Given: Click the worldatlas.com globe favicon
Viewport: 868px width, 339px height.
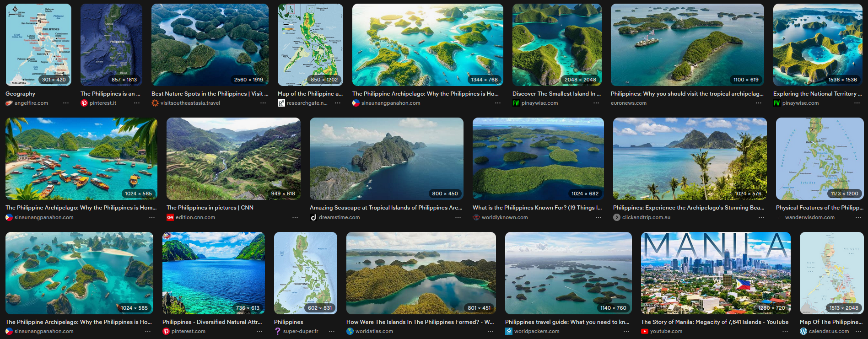Looking at the screenshot, I should point(350,332).
